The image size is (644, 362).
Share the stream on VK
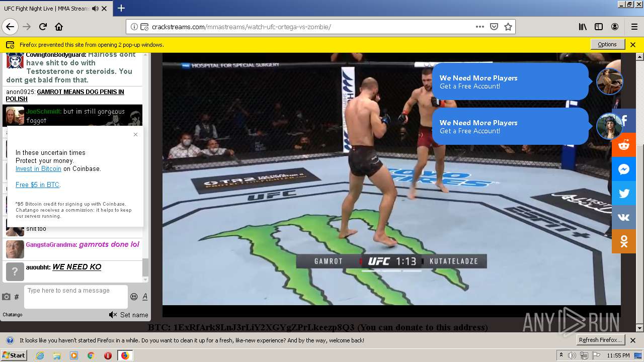624,217
